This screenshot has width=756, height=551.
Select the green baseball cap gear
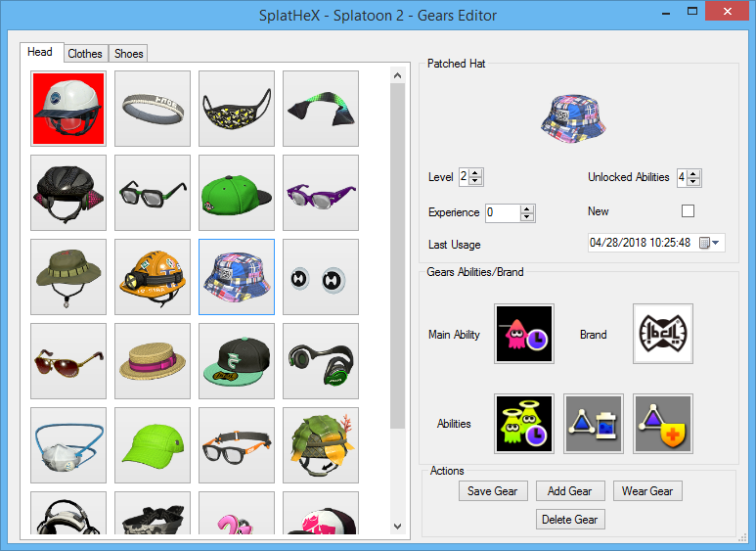pos(237,193)
